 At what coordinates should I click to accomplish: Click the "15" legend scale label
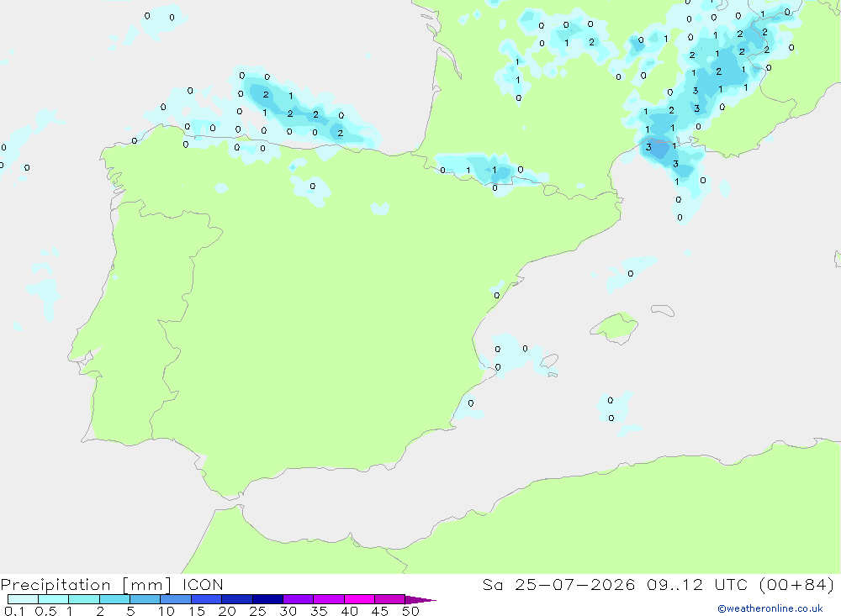(x=197, y=611)
